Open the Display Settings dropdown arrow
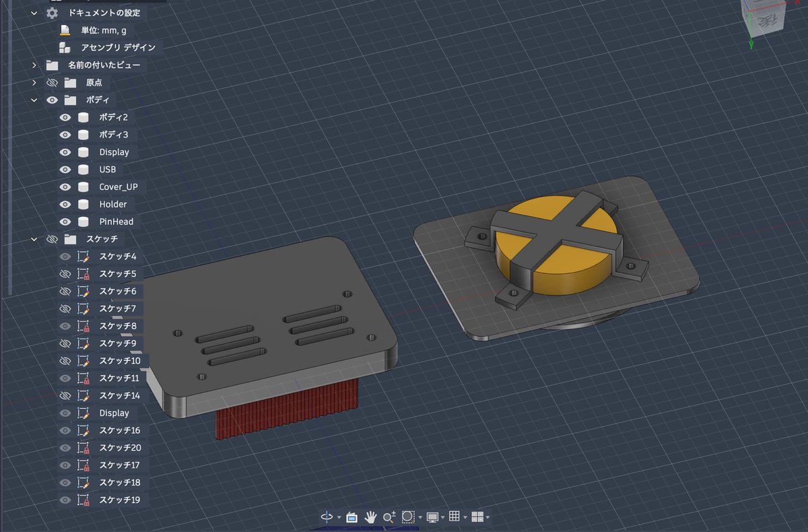 (443, 517)
